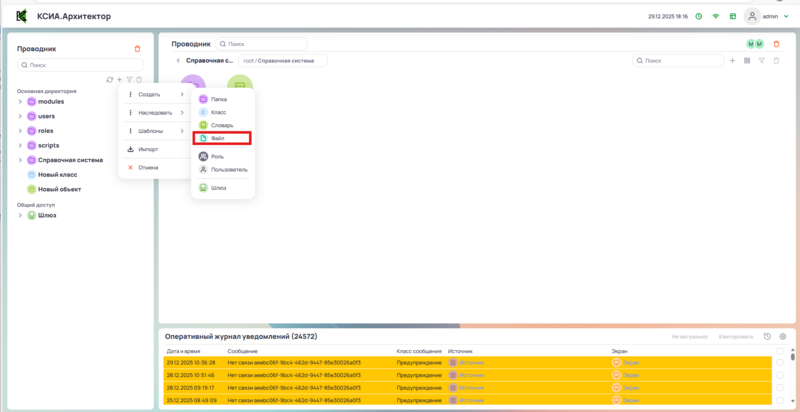Switch to grid view in the main explorer
The height and width of the screenshot is (412, 800).
(747, 61)
